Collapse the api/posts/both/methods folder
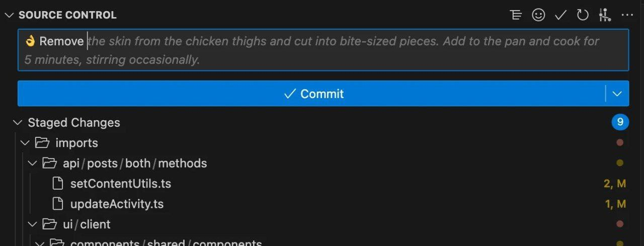Screen dimensions: 644x246 coord(33,163)
